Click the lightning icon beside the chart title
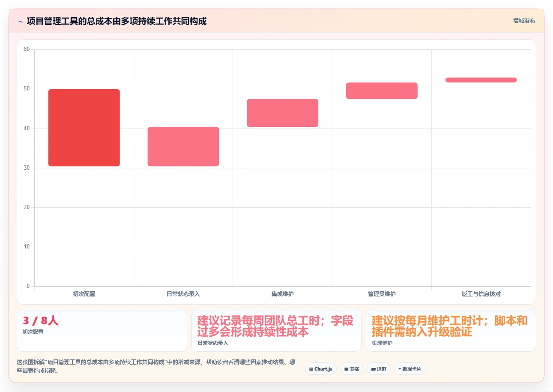Screen dimensions: 553x392 pos(20,21)
